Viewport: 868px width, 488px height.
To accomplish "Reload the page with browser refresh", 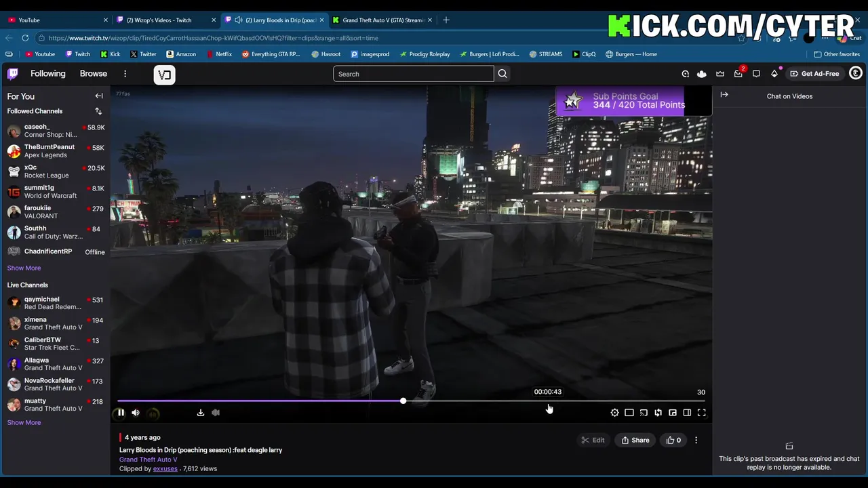I will coord(25,38).
